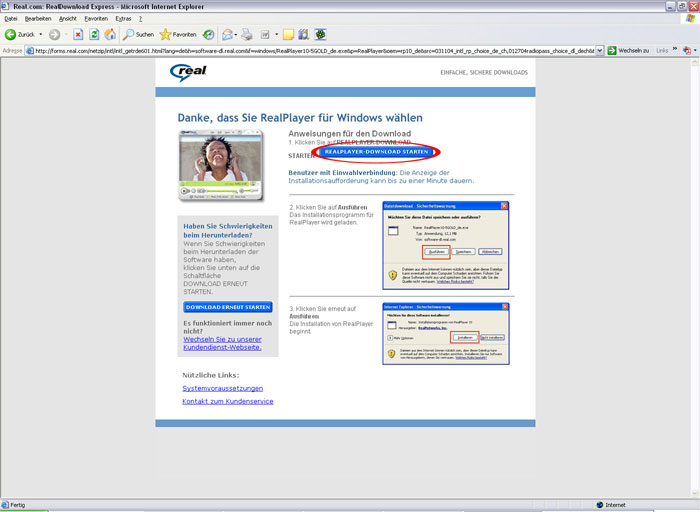Click the real logo on the page
Image resolution: width=700 pixels, height=512 pixels.
188,72
